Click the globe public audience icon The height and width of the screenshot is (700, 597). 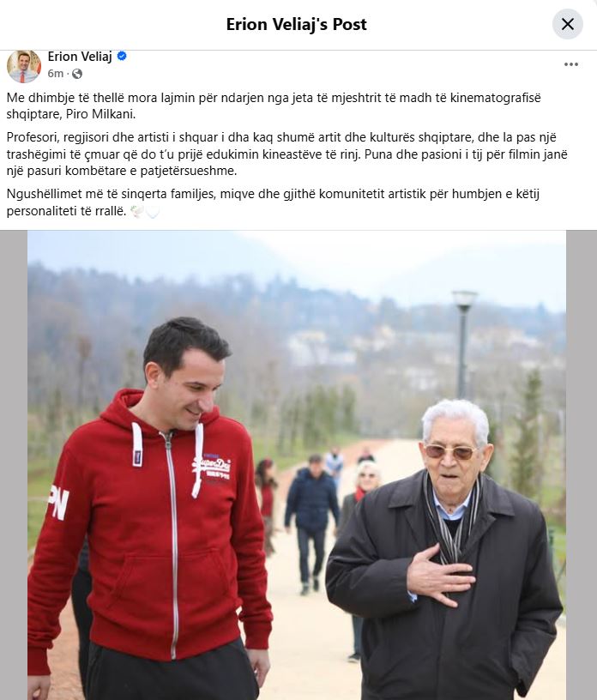pos(77,74)
